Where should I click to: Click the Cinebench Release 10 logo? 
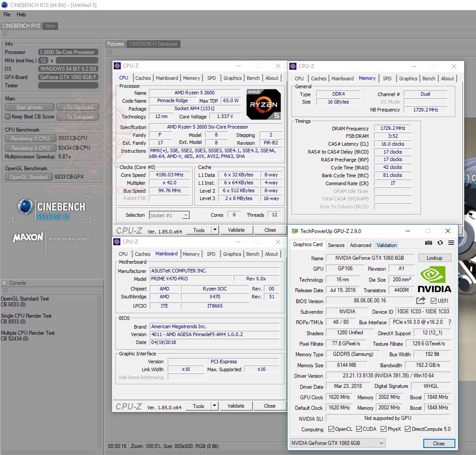click(51, 209)
